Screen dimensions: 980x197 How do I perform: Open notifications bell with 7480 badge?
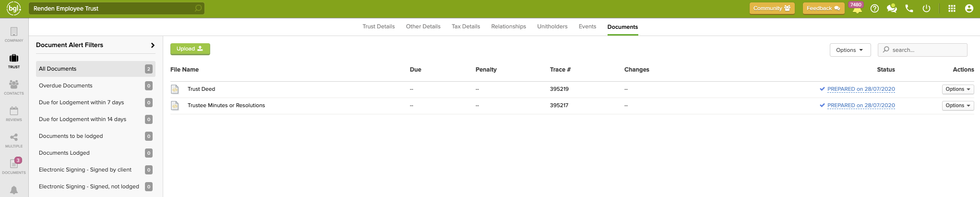coord(857,9)
